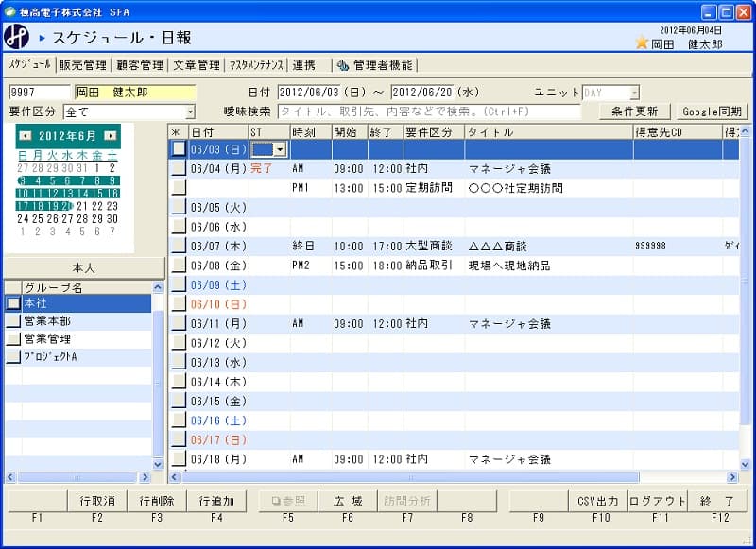The image size is (756, 549).
Task: Click the CSV出力 F10 button
Action: pos(598,502)
